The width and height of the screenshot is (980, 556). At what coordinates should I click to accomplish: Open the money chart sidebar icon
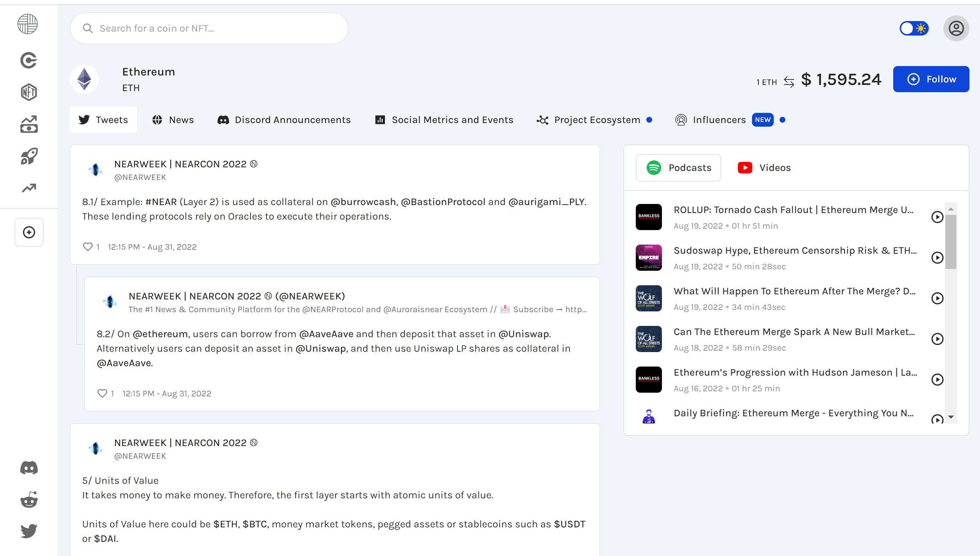[x=29, y=124]
